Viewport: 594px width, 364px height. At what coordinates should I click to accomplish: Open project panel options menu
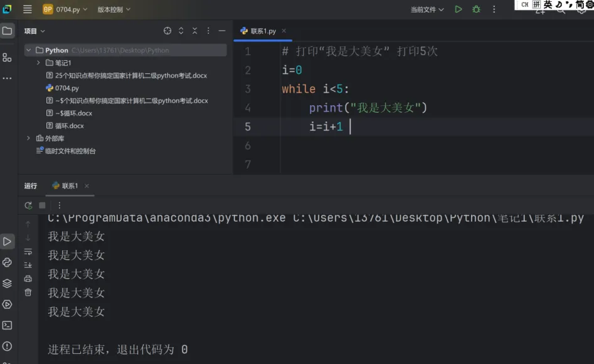pos(208,31)
